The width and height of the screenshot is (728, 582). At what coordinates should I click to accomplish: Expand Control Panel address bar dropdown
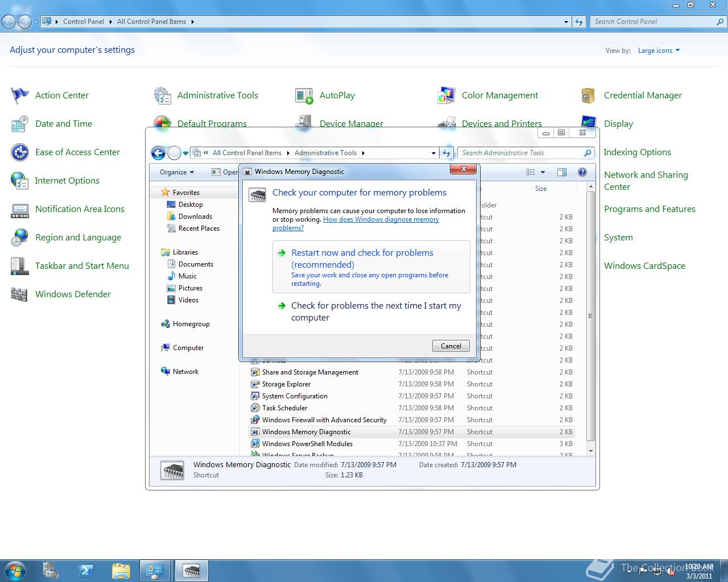pyautogui.click(x=566, y=22)
